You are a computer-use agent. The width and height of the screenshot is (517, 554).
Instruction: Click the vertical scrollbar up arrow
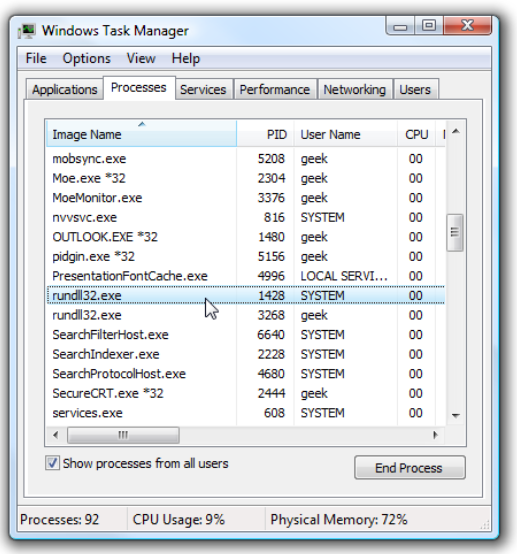pyautogui.click(x=456, y=132)
